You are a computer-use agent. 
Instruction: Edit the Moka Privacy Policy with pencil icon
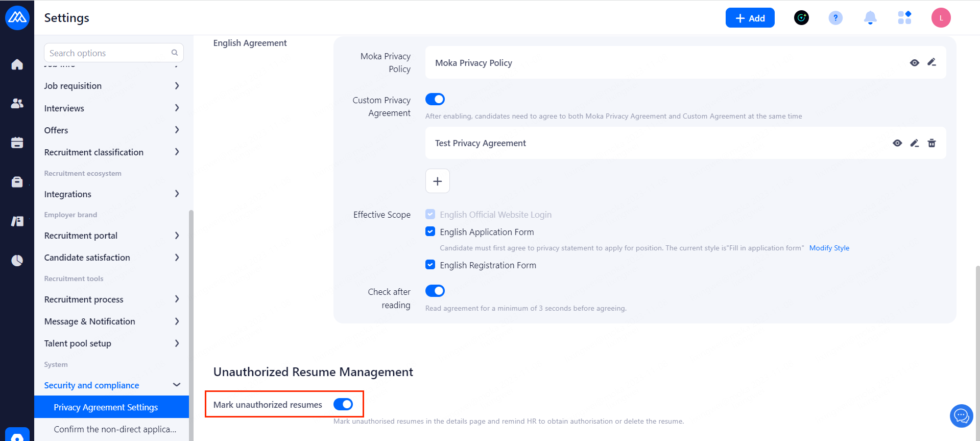coord(931,62)
